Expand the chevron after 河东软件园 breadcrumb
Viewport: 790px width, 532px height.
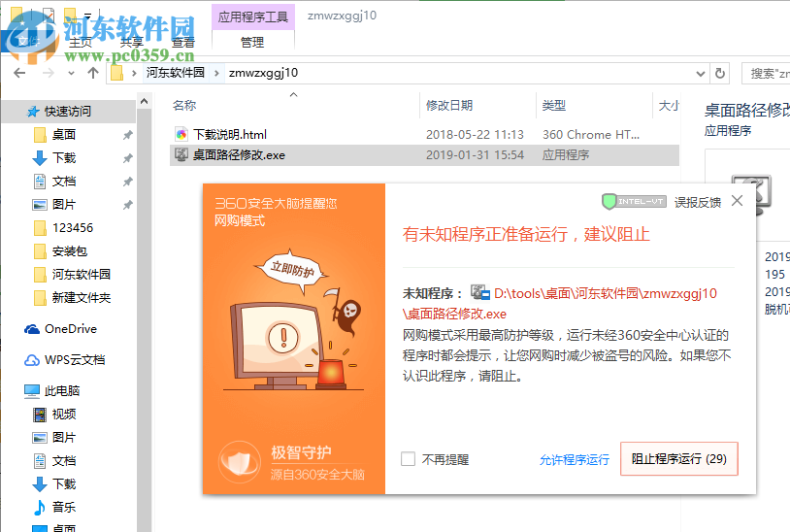pos(216,73)
